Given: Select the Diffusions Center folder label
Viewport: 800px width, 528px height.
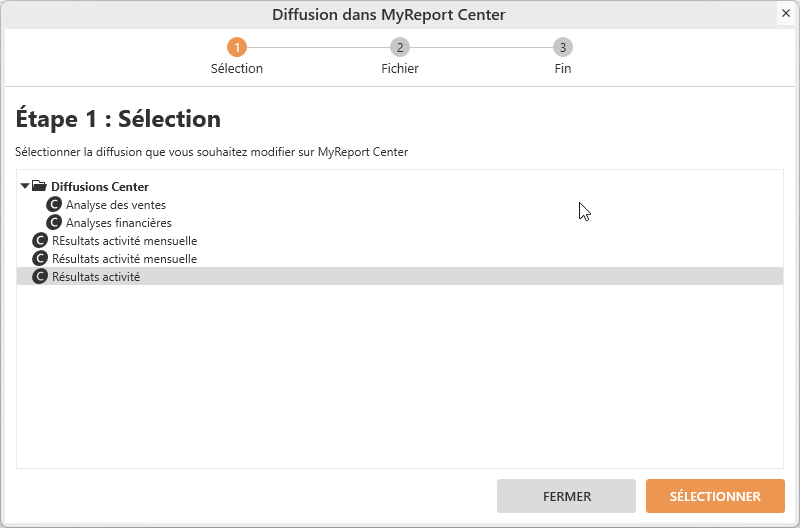Looking at the screenshot, I should [x=100, y=187].
